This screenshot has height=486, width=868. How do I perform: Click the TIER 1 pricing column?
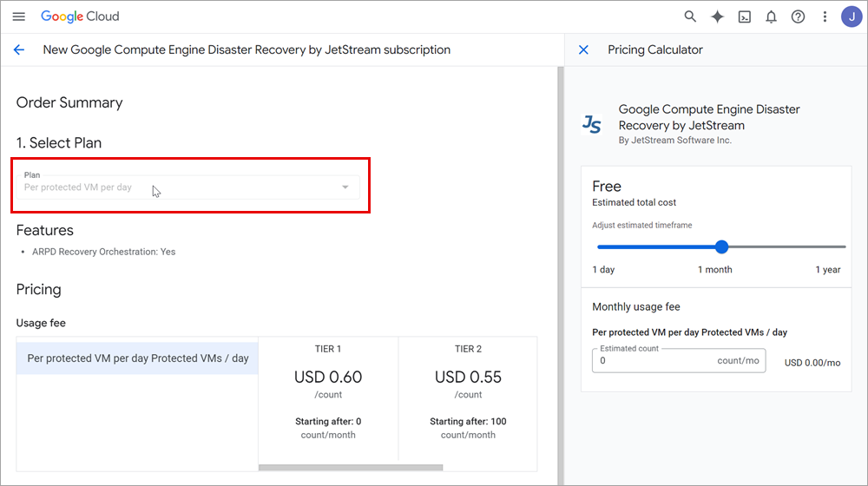328,391
